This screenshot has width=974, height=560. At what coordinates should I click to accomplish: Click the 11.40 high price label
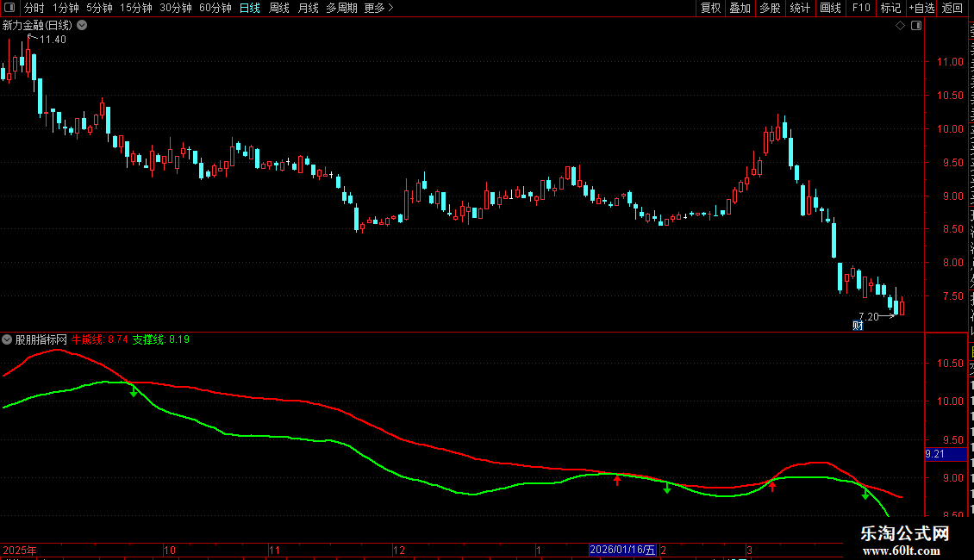pos(53,40)
